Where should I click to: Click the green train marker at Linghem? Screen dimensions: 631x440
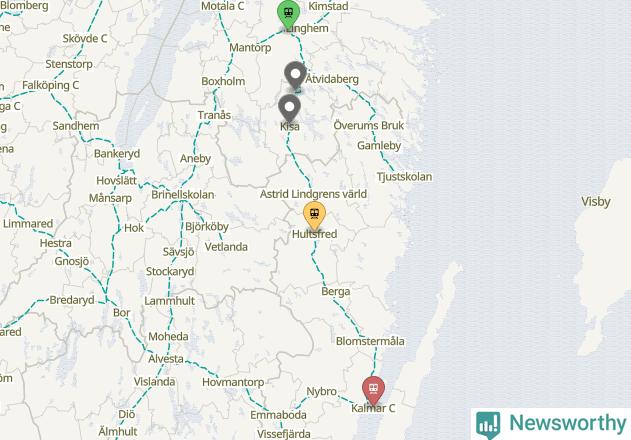click(288, 15)
